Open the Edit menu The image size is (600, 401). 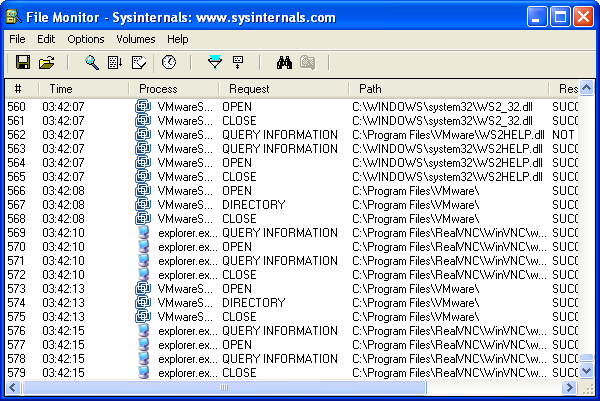pyautogui.click(x=46, y=39)
